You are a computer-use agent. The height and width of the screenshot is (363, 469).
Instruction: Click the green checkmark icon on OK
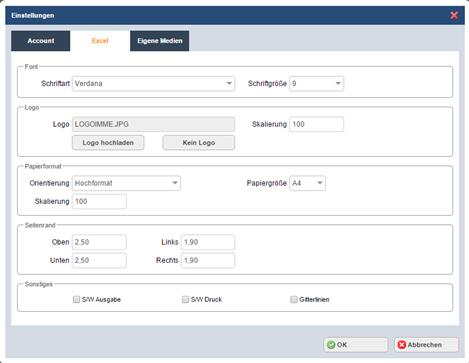tap(331, 345)
